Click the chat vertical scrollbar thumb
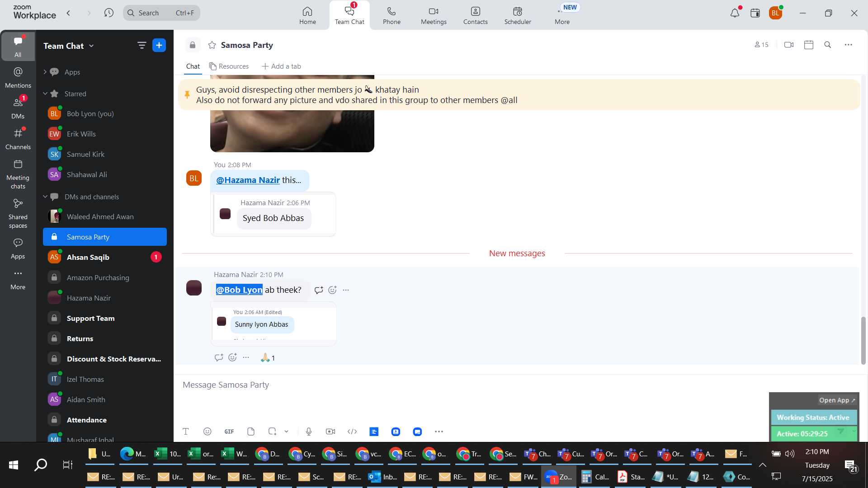The image size is (868, 488). click(863, 340)
